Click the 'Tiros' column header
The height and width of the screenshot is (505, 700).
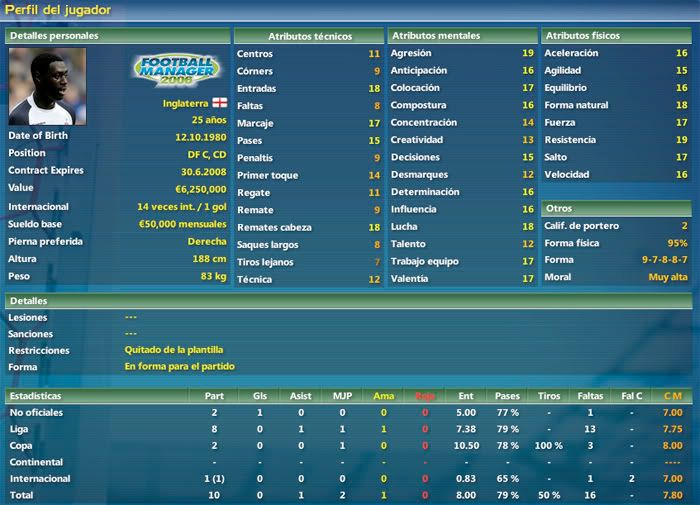pyautogui.click(x=549, y=396)
